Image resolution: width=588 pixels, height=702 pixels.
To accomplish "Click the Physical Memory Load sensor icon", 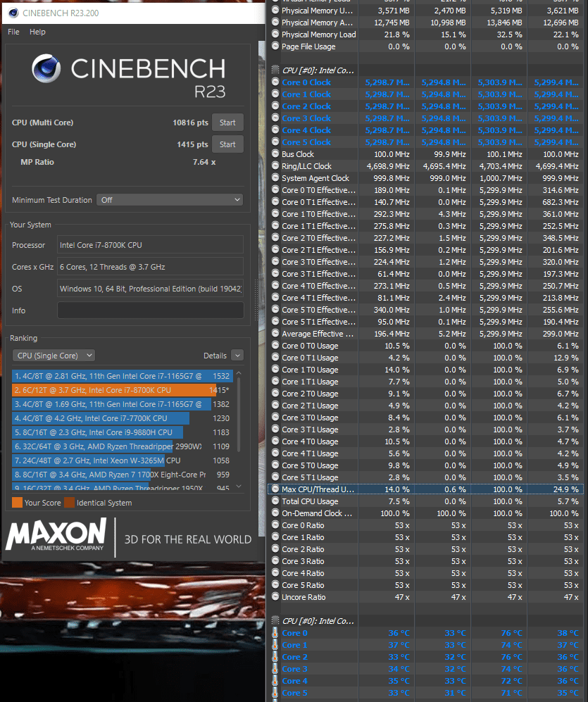I will [275, 35].
